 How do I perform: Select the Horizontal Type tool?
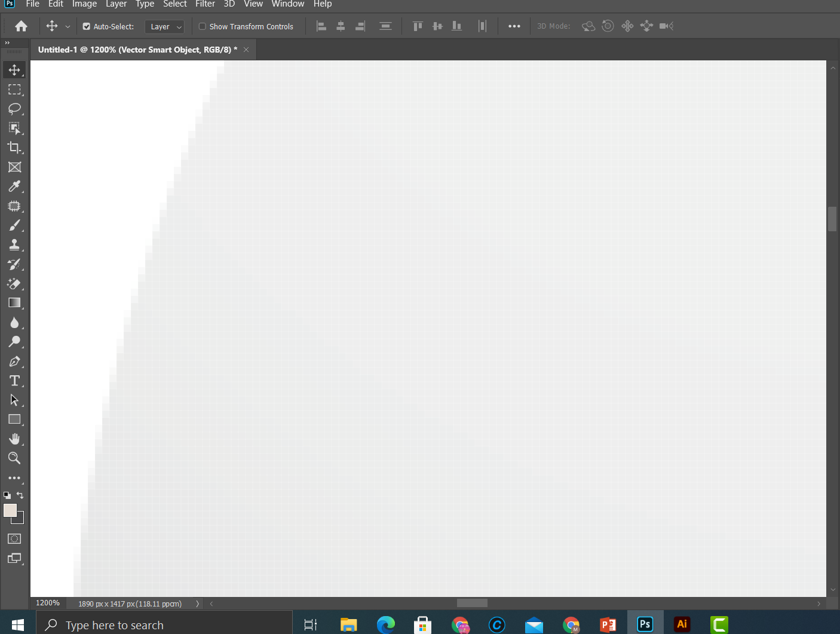(x=14, y=381)
